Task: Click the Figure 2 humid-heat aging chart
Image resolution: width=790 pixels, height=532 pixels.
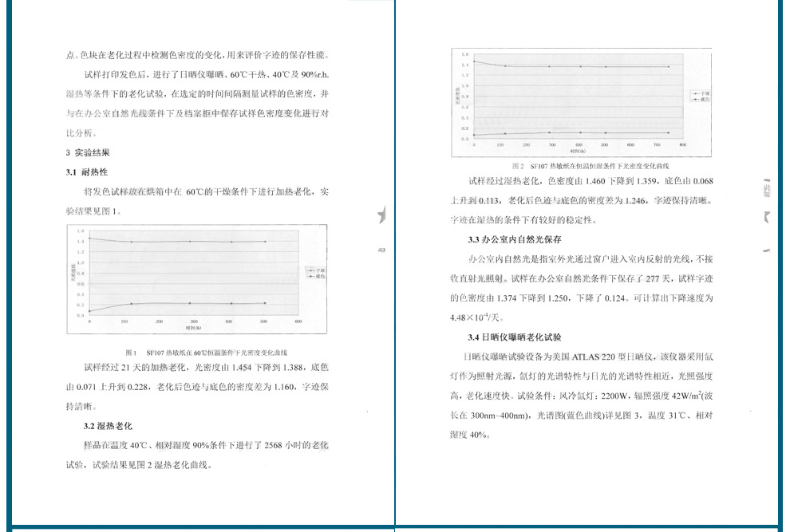Action: pos(582,103)
